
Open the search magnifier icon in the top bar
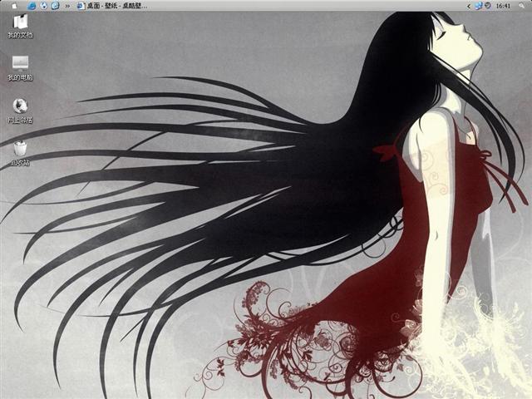tap(522, 6)
